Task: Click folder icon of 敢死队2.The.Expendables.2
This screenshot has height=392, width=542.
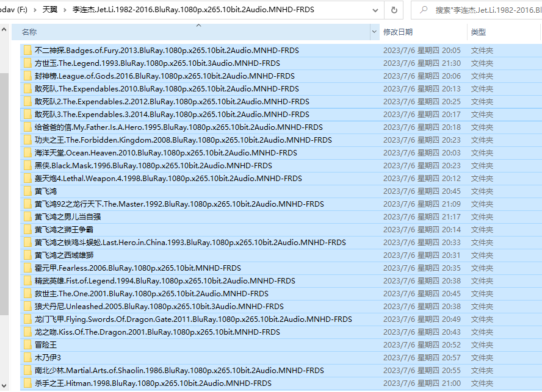Action: pyautogui.click(x=27, y=102)
